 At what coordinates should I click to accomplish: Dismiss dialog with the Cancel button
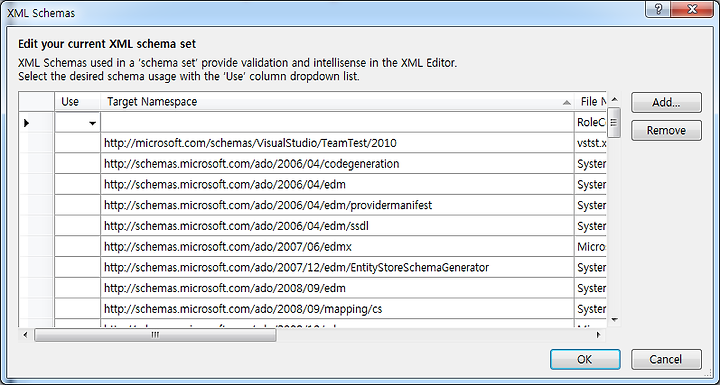click(x=666, y=359)
